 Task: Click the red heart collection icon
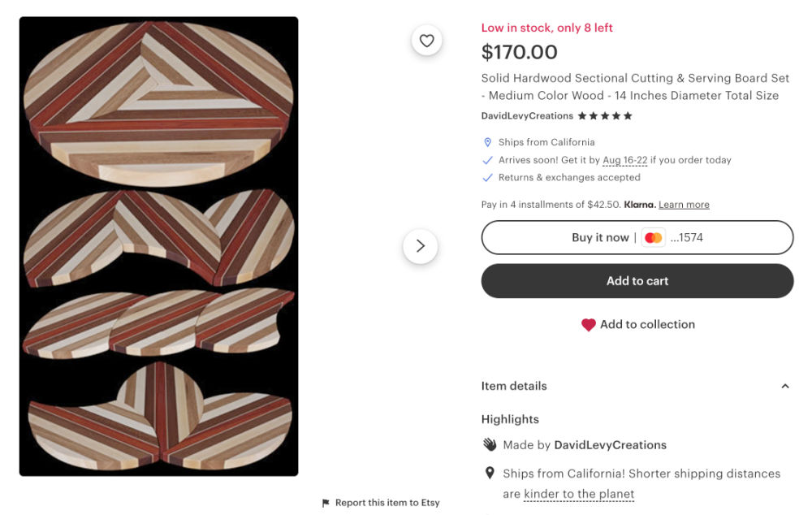(x=589, y=325)
